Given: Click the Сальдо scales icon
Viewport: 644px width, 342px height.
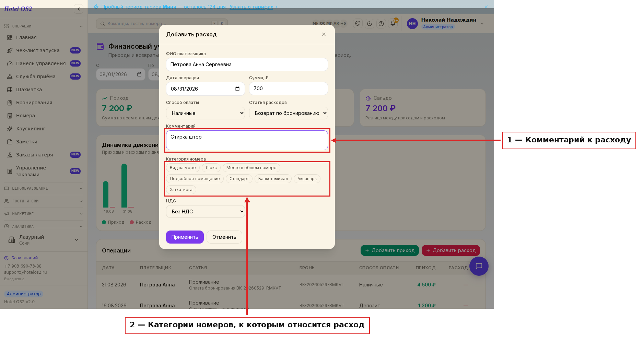Looking at the screenshot, I should click(x=368, y=98).
